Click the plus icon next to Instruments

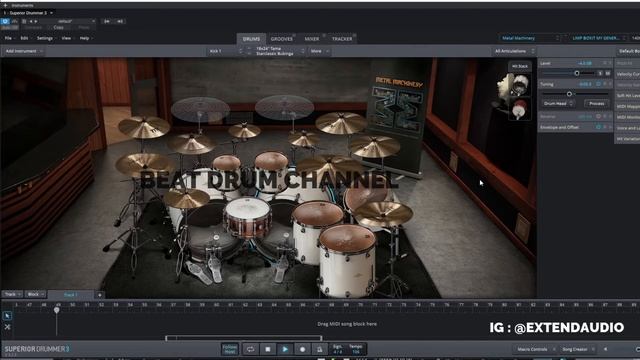pos(6,5)
